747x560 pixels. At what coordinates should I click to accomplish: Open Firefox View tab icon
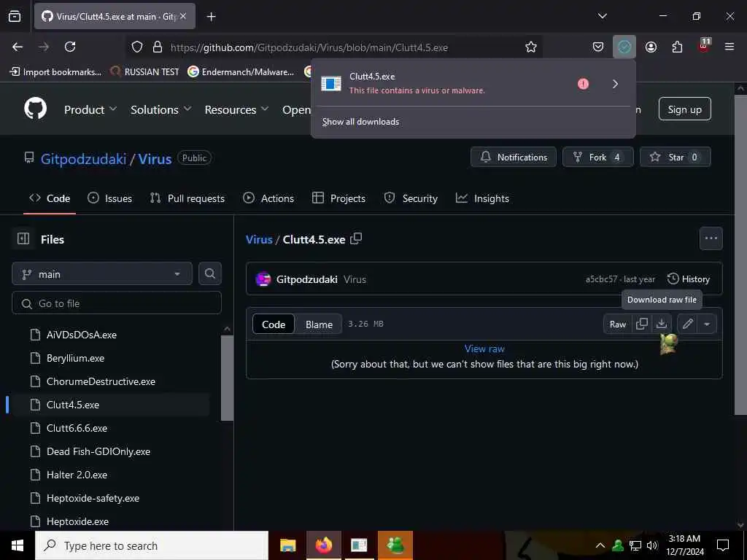[15, 17]
